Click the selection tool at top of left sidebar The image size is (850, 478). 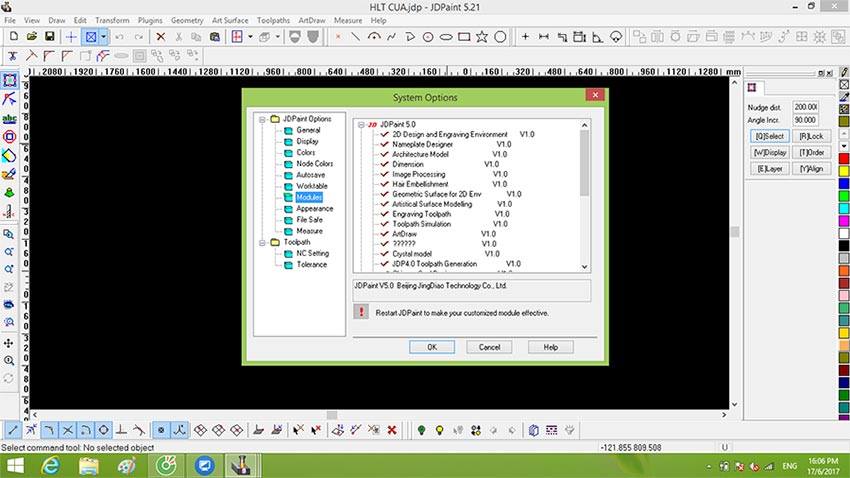9,81
